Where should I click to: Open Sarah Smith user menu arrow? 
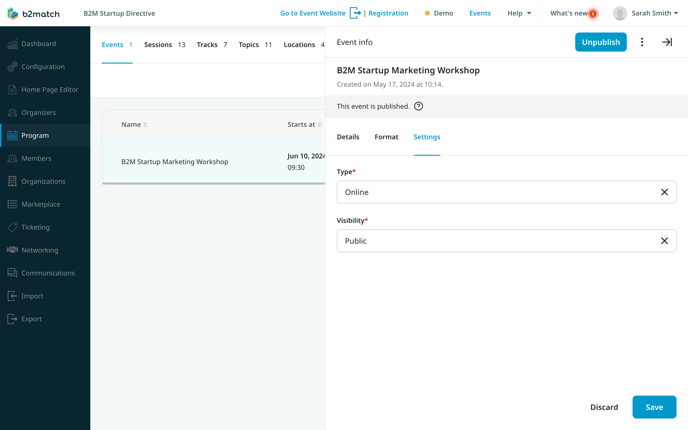click(676, 13)
